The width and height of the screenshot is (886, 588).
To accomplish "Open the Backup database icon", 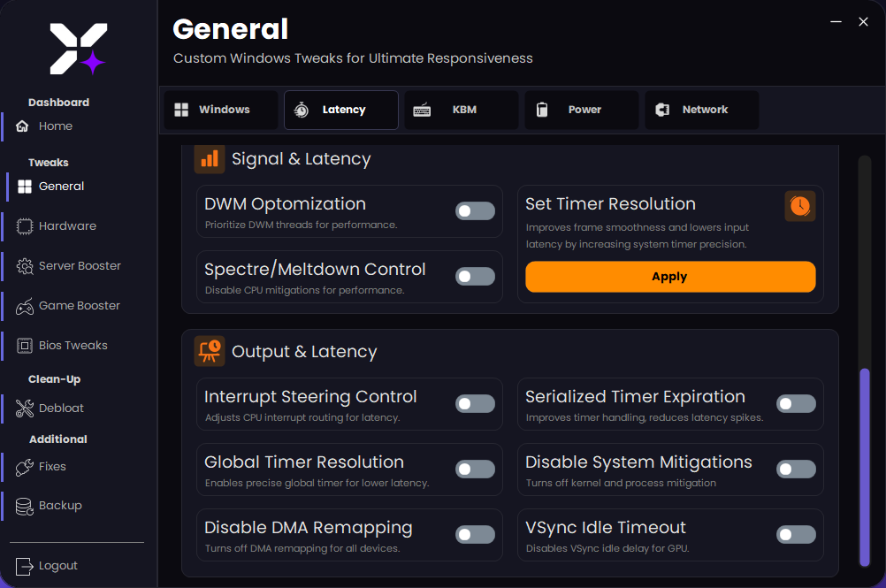I will [x=25, y=506].
